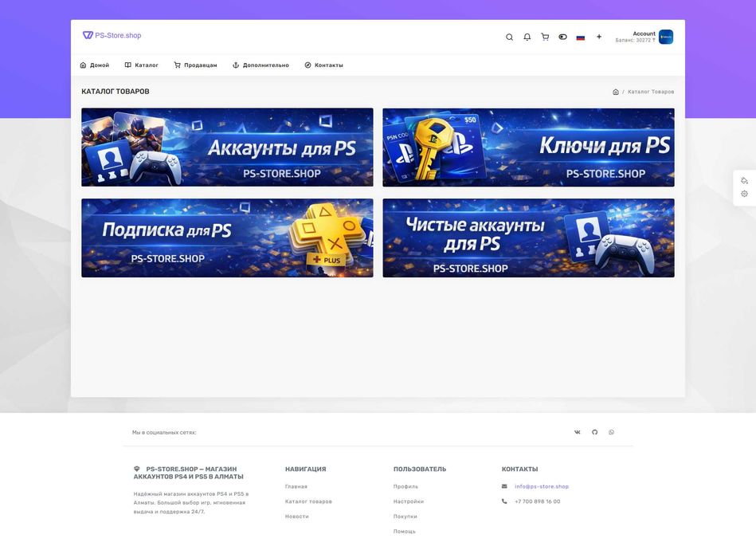Open the Russian flag language selector
756x558 pixels.
(581, 37)
